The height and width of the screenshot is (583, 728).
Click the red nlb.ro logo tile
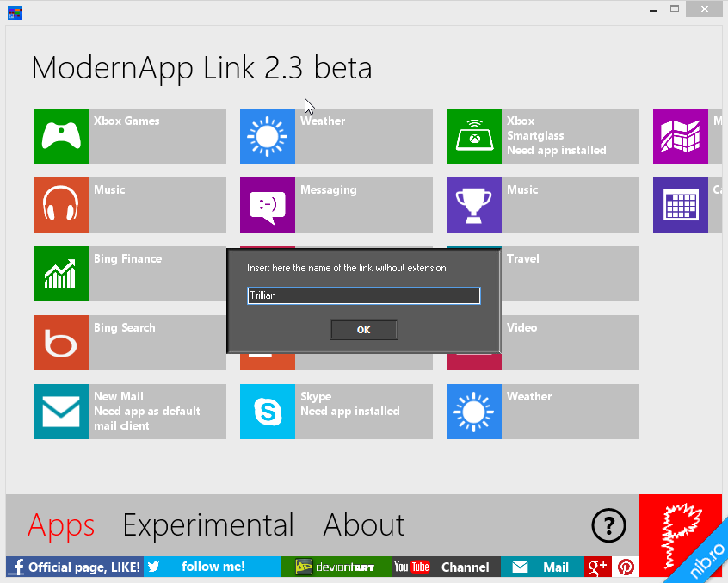point(681,535)
